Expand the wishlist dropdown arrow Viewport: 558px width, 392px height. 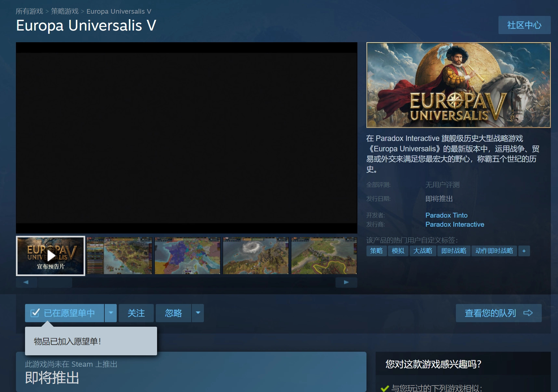tap(111, 313)
